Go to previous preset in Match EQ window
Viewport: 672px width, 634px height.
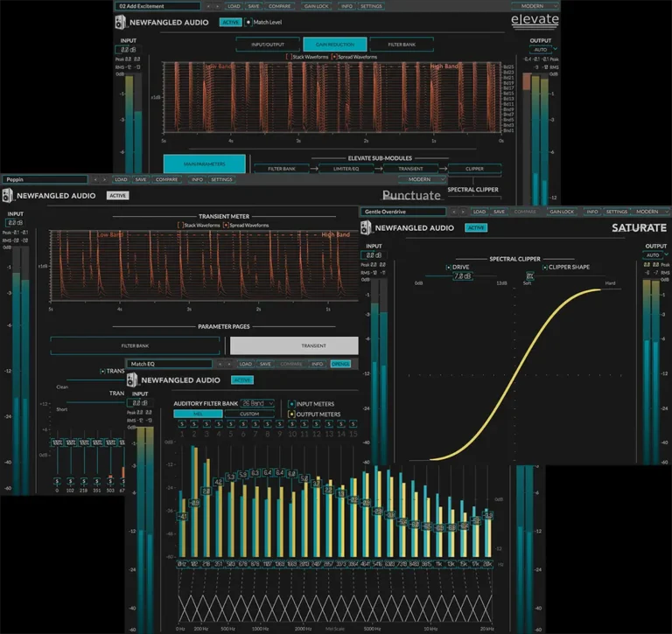coord(220,364)
